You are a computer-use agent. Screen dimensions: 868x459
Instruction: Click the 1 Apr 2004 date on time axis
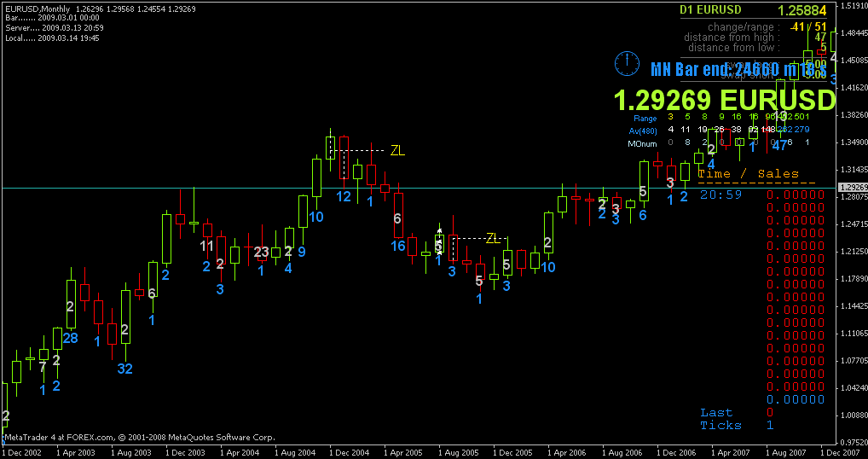[240, 452]
